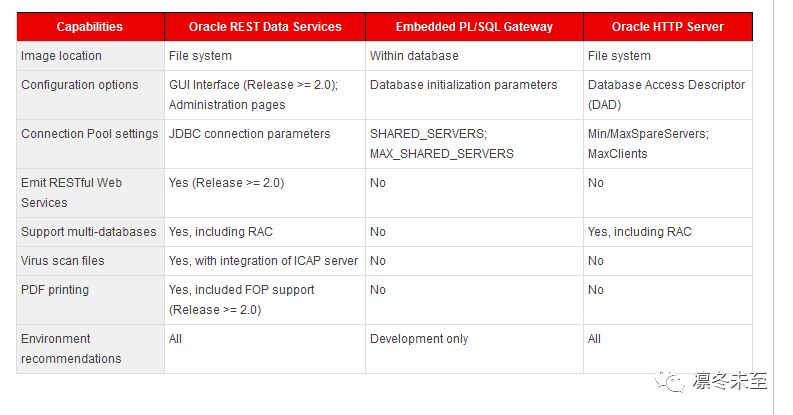Screen dimensions: 793x415
Task: Click the PDF printing row label
Action: (55, 290)
